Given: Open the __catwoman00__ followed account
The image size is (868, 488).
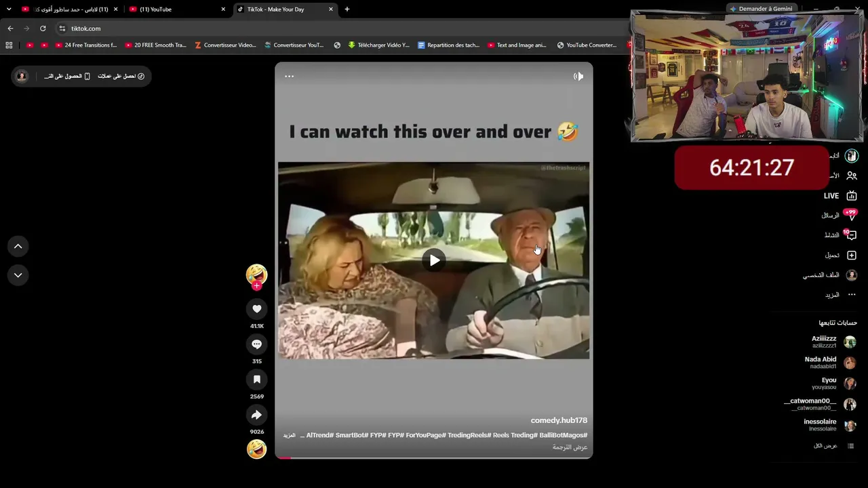Looking at the screenshot, I should pos(820,404).
